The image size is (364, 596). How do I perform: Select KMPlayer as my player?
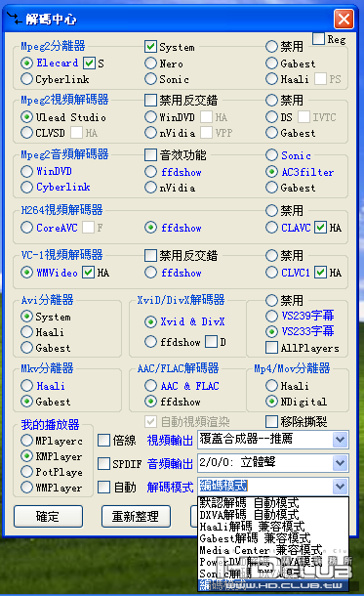click(x=26, y=455)
